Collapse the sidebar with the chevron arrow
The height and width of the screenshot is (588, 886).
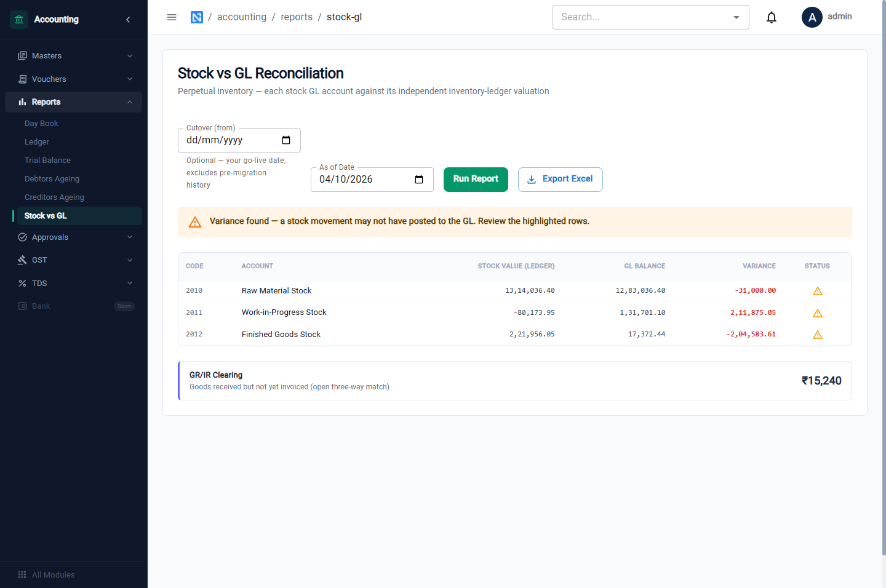pyautogui.click(x=128, y=20)
